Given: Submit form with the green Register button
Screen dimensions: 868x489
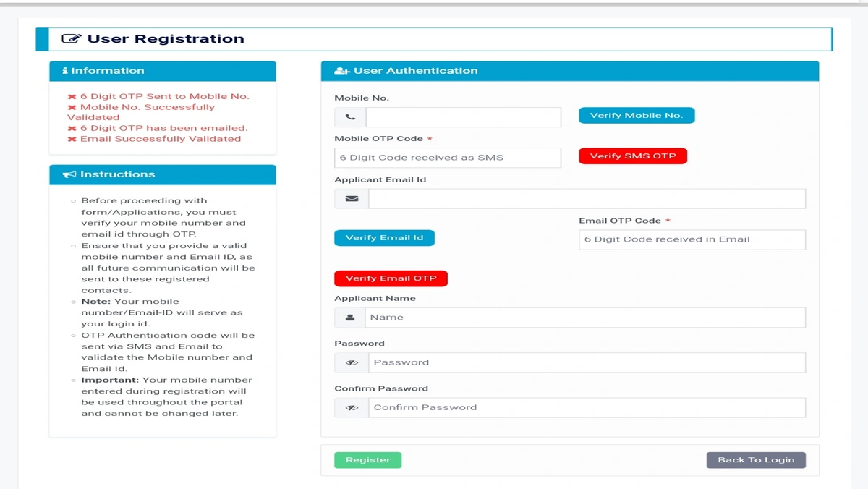Looking at the screenshot, I should (367, 460).
